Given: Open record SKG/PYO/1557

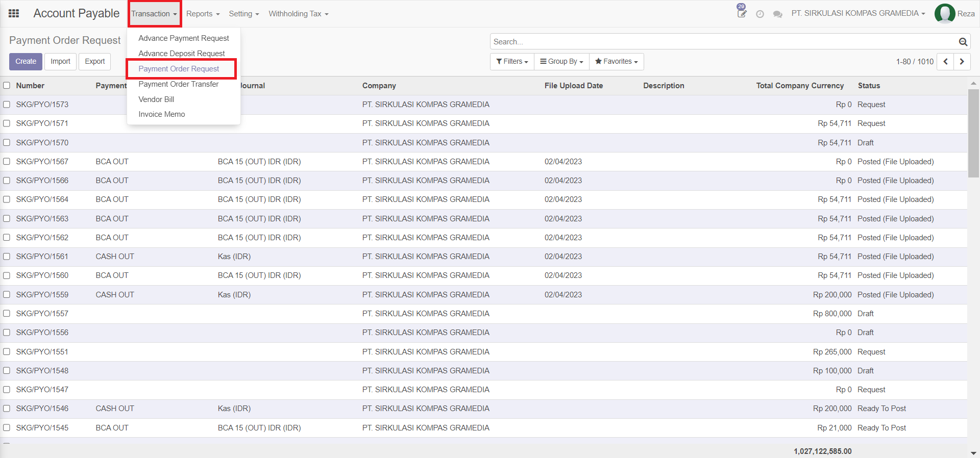Looking at the screenshot, I should click(x=42, y=314).
